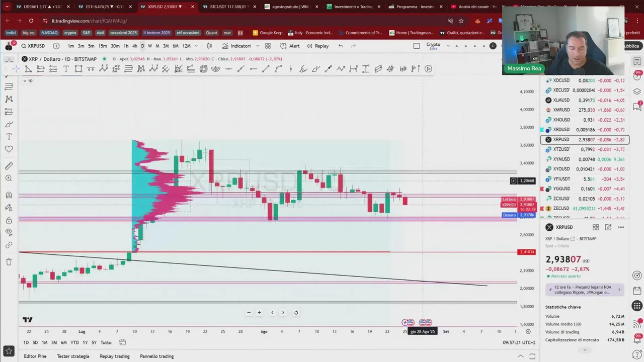Image resolution: width=644 pixels, height=362 pixels.
Task: Switch chart to 4h timeframe
Action: click(x=134, y=46)
